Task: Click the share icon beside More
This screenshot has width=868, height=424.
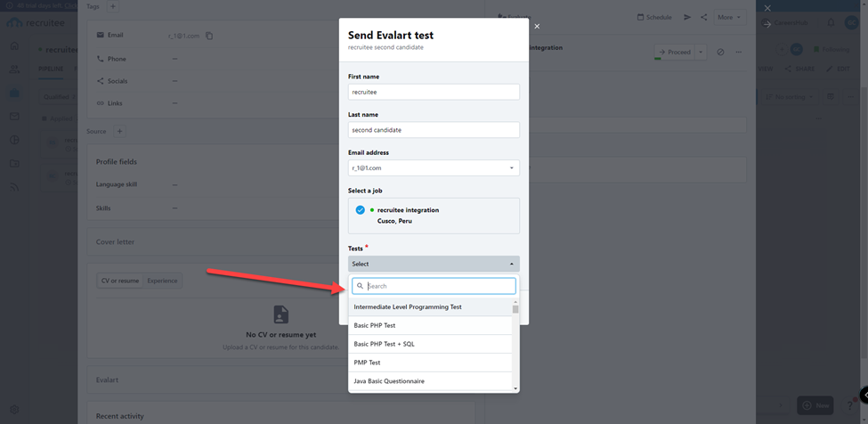Action: click(x=703, y=17)
